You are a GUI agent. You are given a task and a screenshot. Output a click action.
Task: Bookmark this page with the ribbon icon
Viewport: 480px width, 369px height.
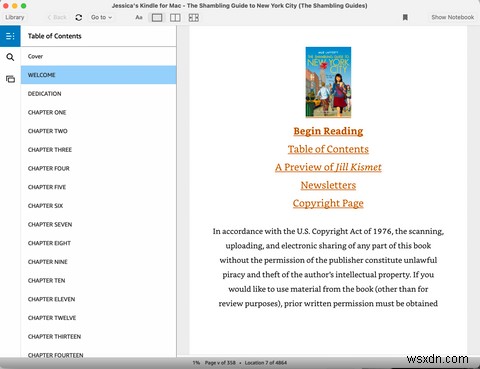[405, 17]
